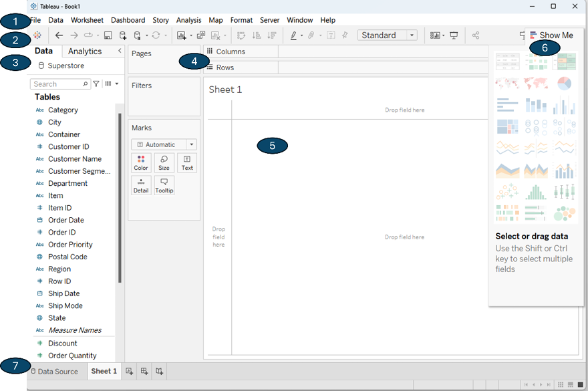
Task: Click the New dashboard icon in bottom bar
Action: tap(144, 371)
